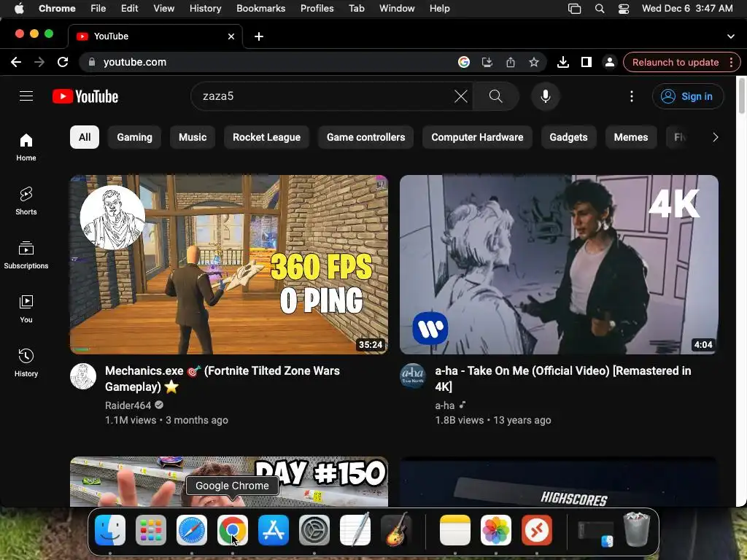Select the Music filter chip

coord(193,137)
